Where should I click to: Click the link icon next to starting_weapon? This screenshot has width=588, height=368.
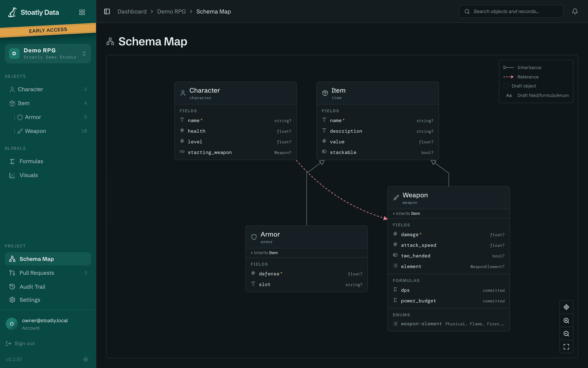coord(182,152)
